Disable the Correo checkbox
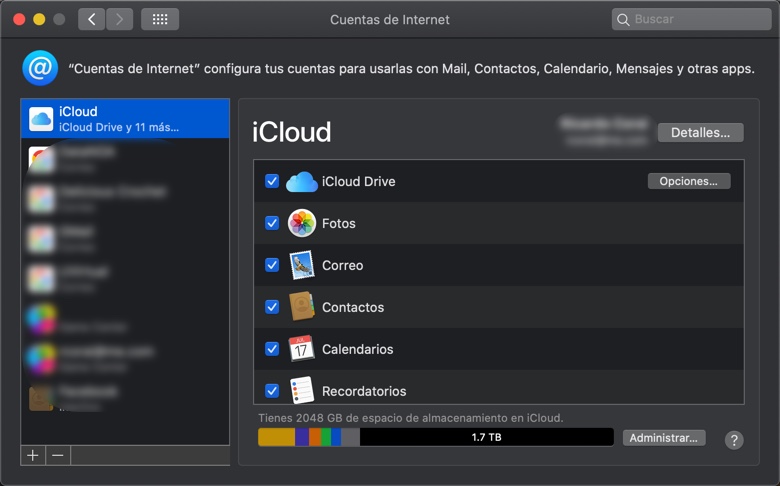 pos(272,265)
